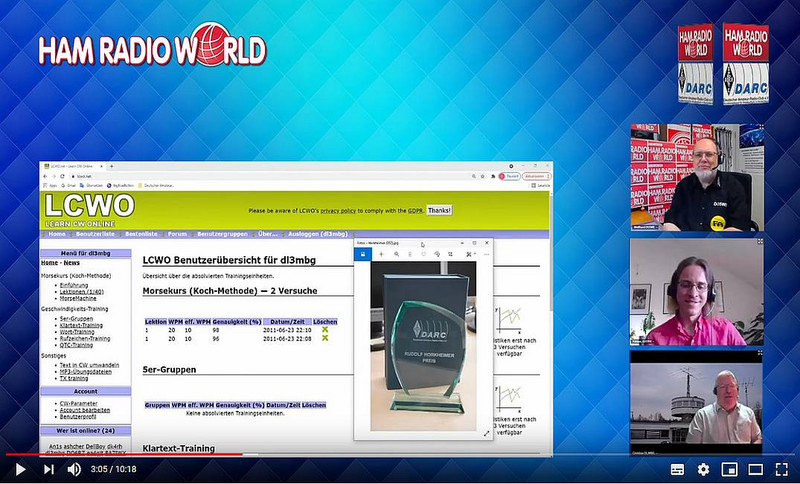Open the Leseliste reading list

[x=540, y=186]
